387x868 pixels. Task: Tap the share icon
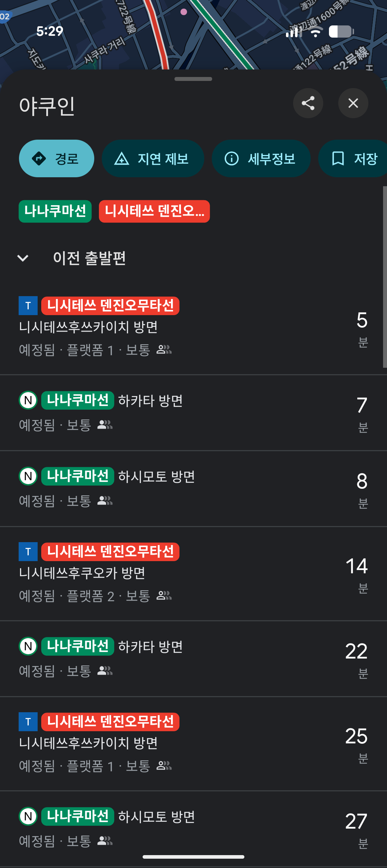(308, 103)
